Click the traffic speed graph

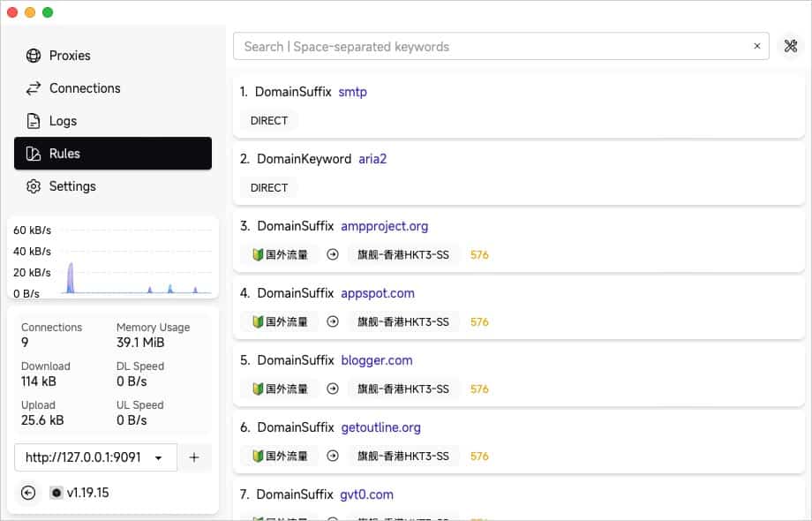tap(113, 261)
